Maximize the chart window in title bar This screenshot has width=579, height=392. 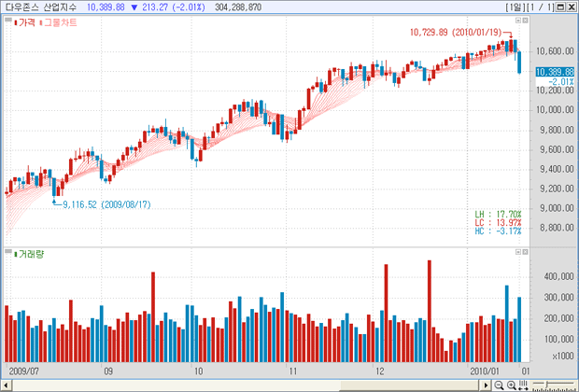click(x=560, y=7)
